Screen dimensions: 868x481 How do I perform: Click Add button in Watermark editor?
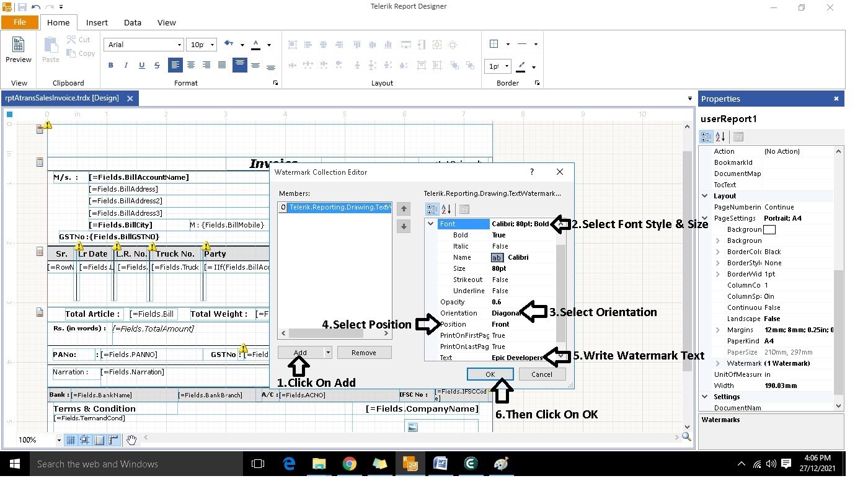[300, 353]
